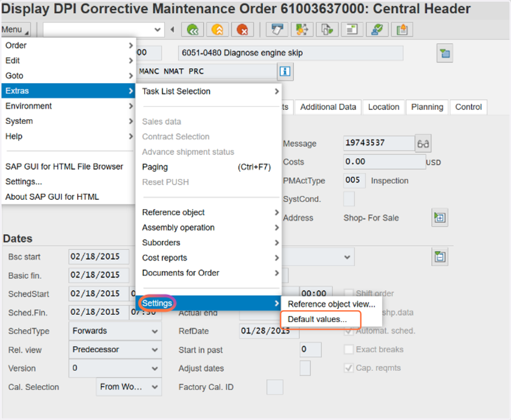
Task: Click the green Back toolbar icon
Action: tap(192, 30)
